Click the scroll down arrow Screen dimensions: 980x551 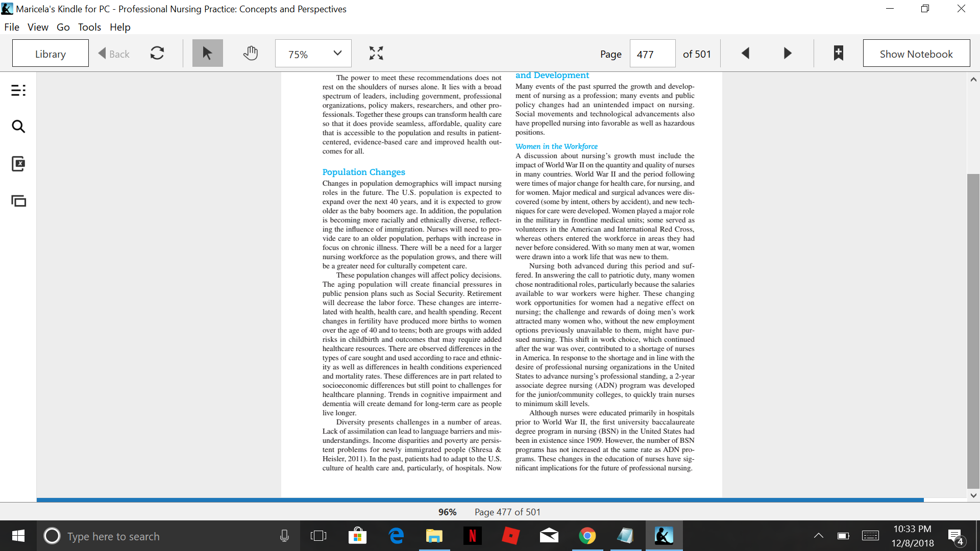973,495
